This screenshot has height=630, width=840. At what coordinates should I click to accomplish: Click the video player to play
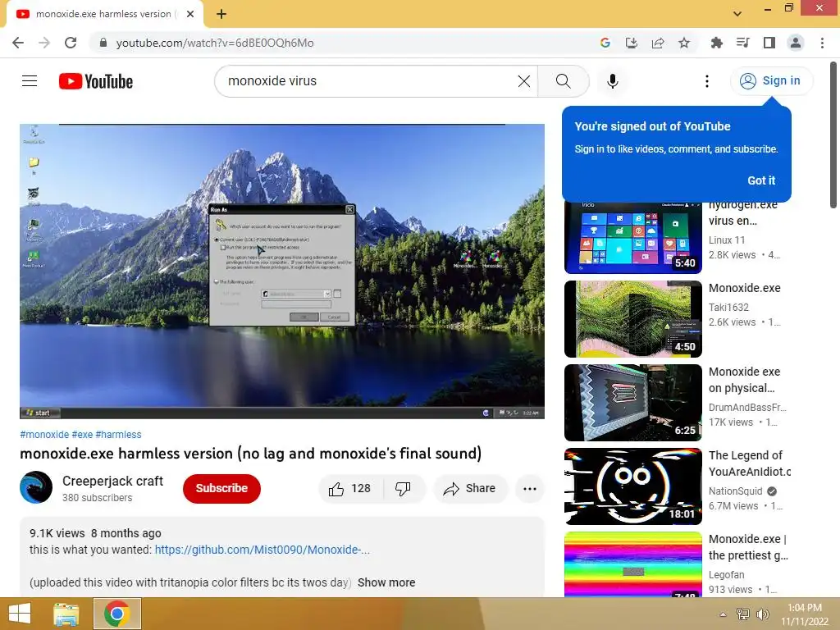pos(282,271)
